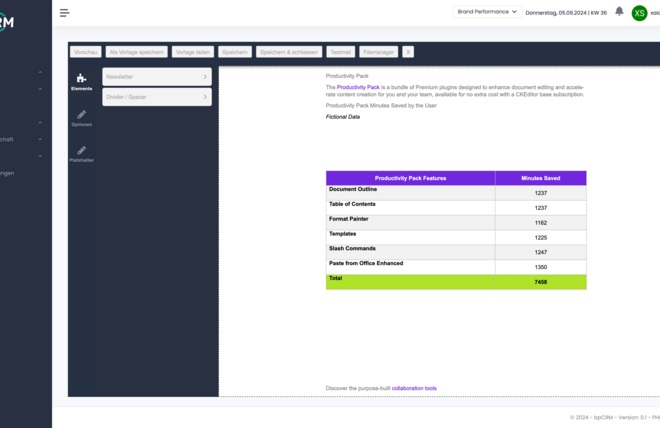Click the Vorschau button
This screenshot has width=660, height=428.
click(x=85, y=52)
